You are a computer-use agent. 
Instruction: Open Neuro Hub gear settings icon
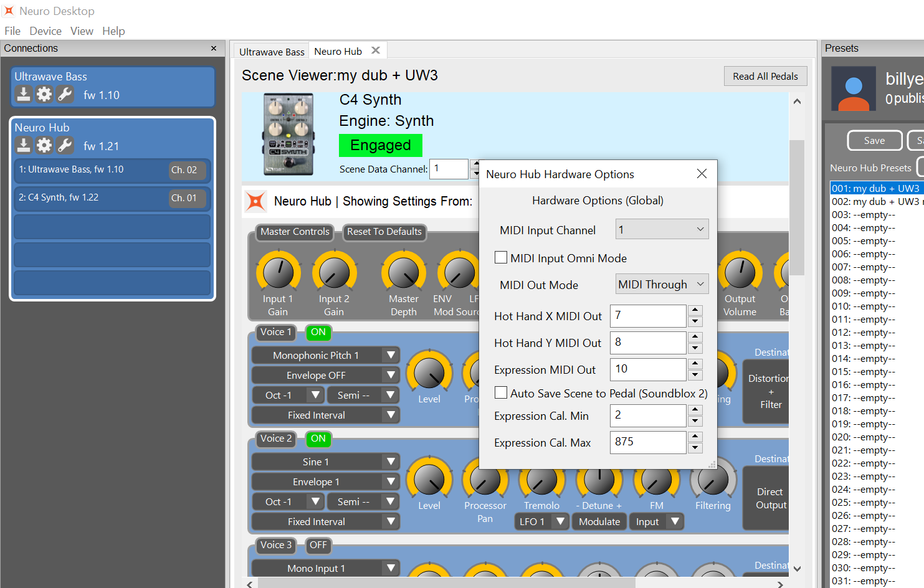[x=44, y=145]
